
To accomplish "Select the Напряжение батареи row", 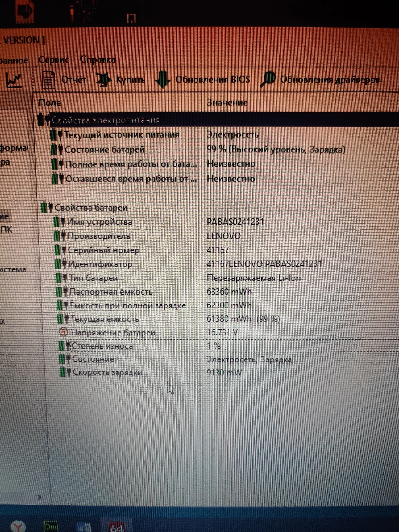I will coord(113,333).
